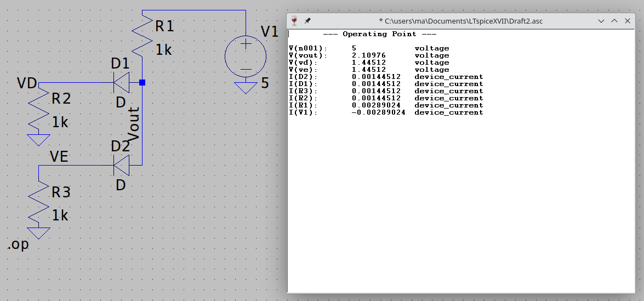Viewport: 644px width, 301px height.
Task: Click the blue junction node near D1
Action: (142, 83)
